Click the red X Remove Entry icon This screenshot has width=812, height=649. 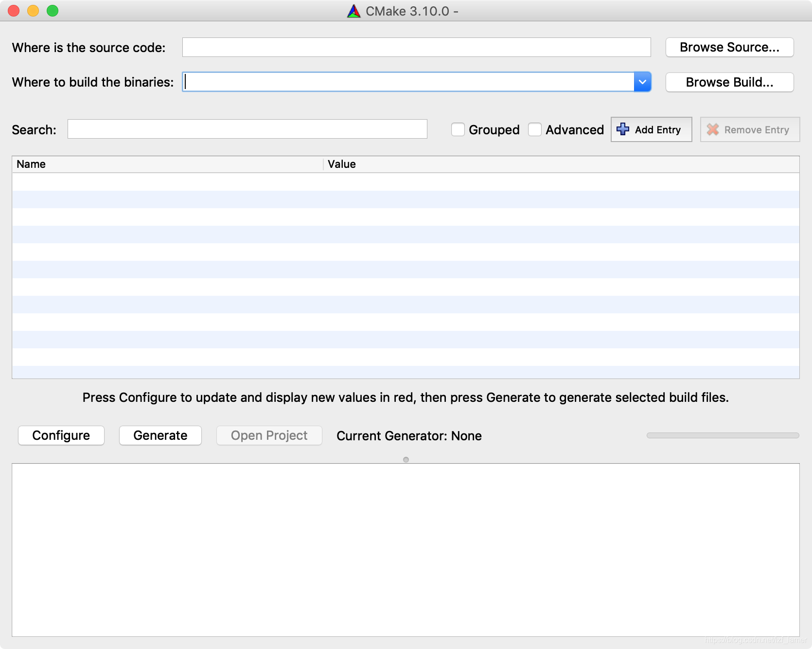click(x=713, y=129)
